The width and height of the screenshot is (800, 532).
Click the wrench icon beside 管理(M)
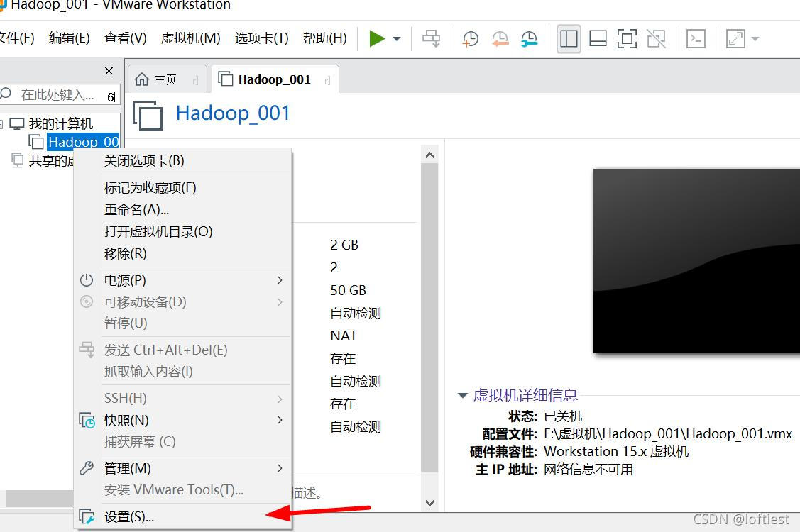87,467
